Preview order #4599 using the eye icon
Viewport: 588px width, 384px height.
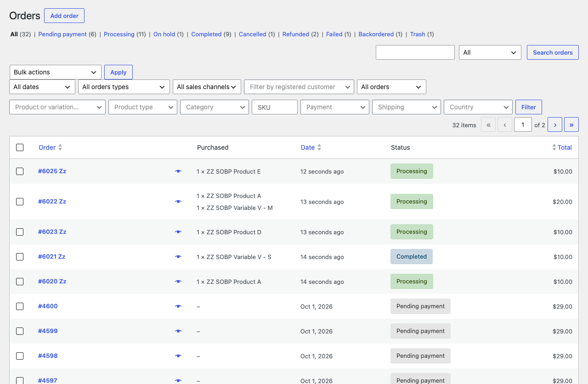(178, 331)
